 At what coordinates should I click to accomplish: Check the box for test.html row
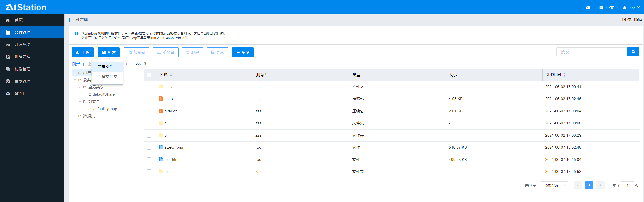pos(149,160)
